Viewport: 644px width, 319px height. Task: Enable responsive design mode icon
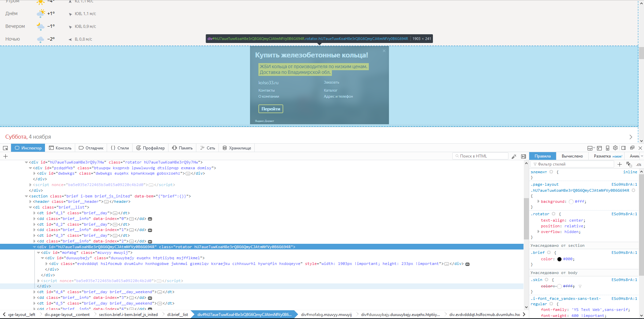(607, 148)
